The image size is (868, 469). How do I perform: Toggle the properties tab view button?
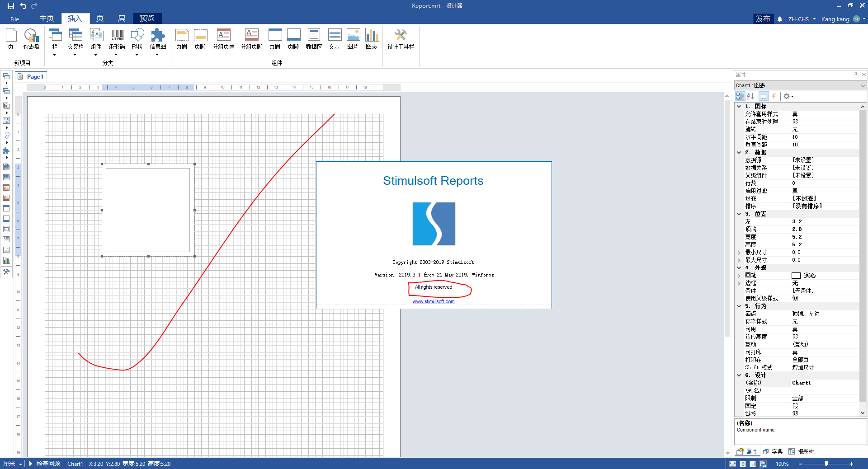point(764,96)
